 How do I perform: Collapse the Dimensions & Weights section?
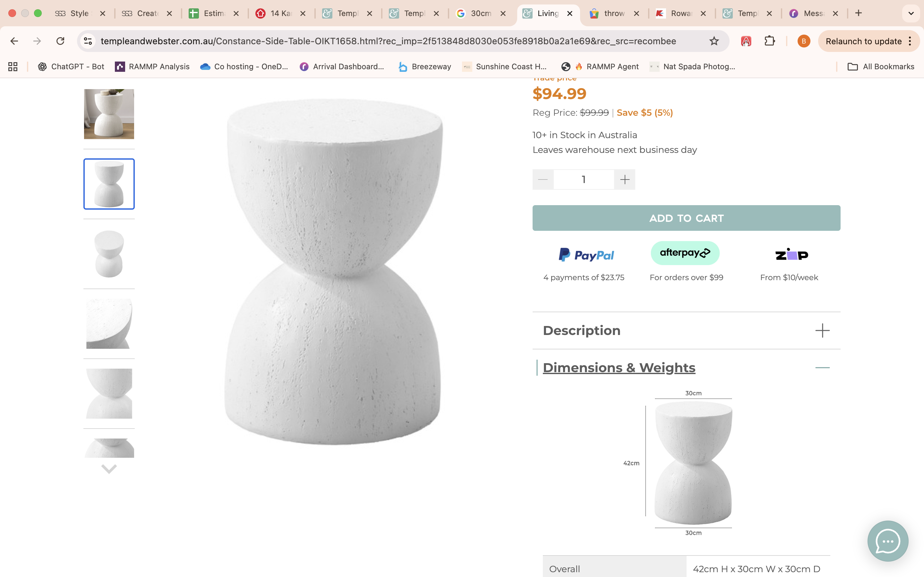822,367
